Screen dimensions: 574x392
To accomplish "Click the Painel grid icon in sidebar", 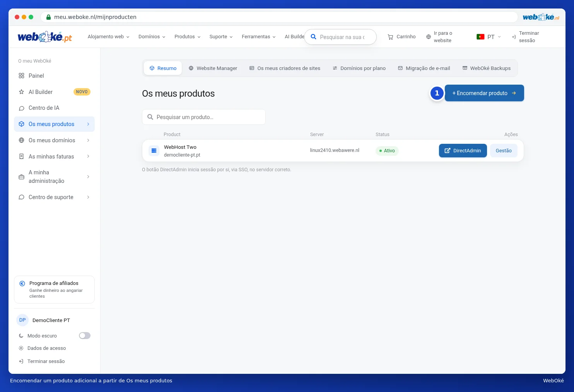I will click(22, 76).
